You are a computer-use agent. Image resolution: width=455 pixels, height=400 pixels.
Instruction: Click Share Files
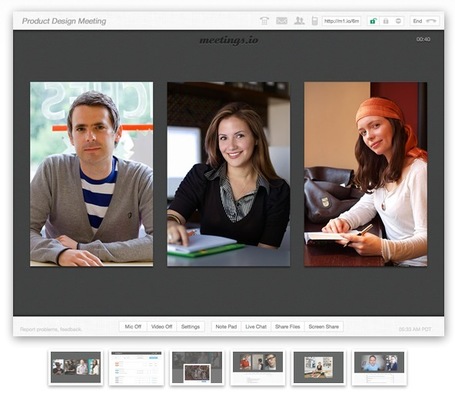[x=288, y=327]
